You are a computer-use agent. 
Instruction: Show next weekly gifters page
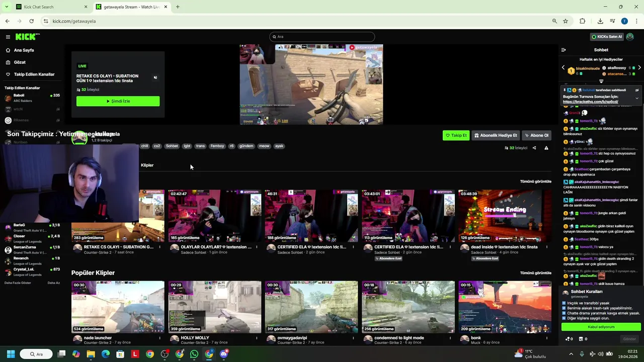coord(639,67)
